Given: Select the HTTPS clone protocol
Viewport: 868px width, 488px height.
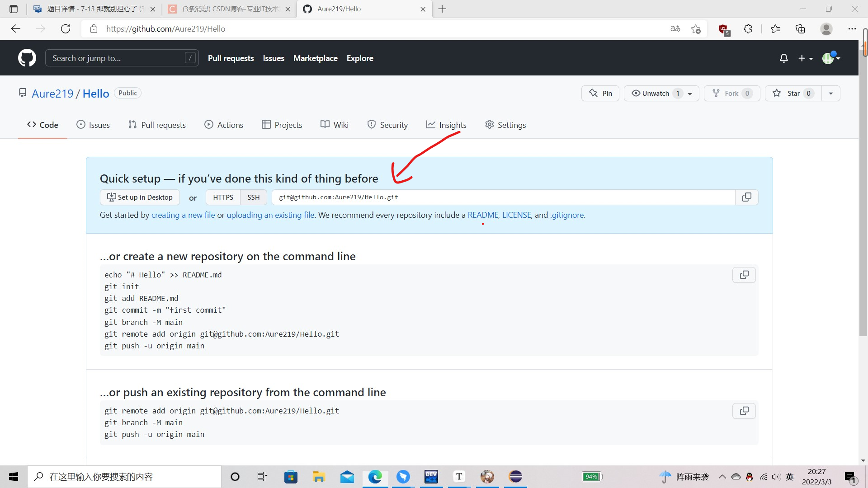Looking at the screenshot, I should coord(223,197).
